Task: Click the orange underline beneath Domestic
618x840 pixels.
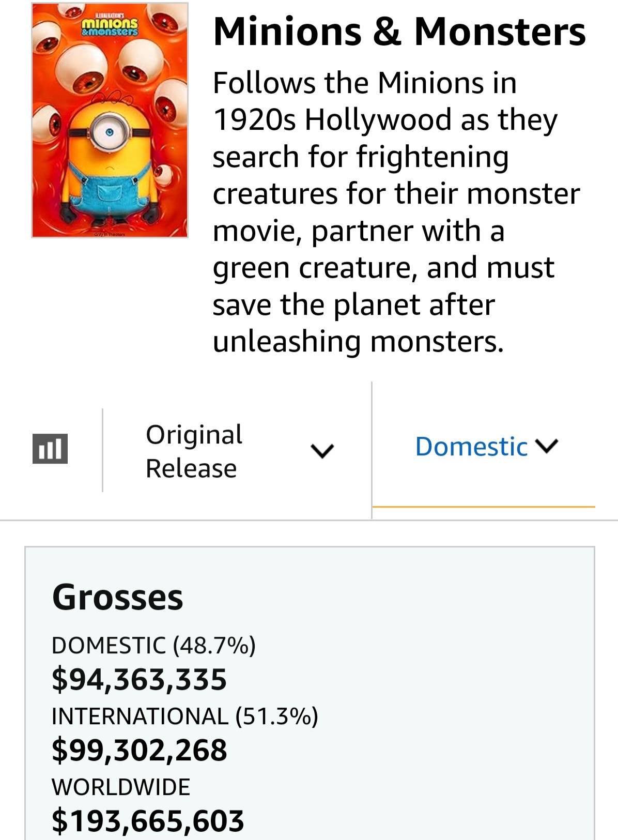Action: [x=484, y=507]
